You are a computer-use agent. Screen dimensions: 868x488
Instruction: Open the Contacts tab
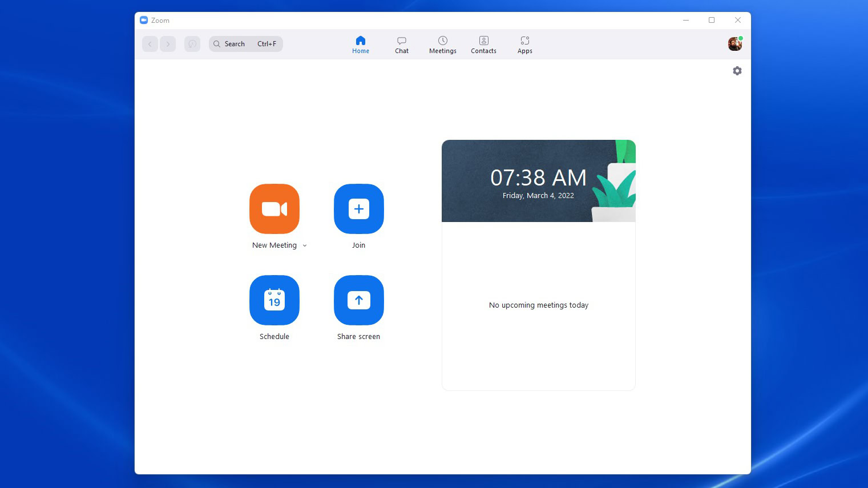[484, 45]
